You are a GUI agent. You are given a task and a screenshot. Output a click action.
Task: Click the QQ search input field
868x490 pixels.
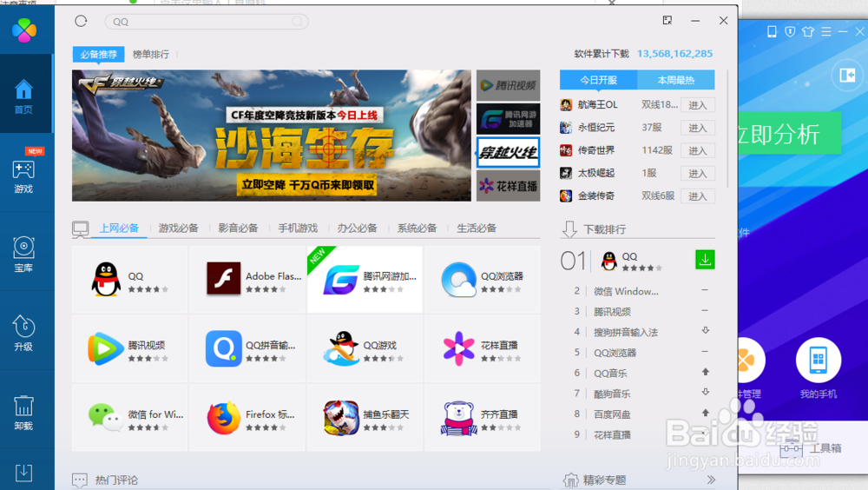coord(207,22)
